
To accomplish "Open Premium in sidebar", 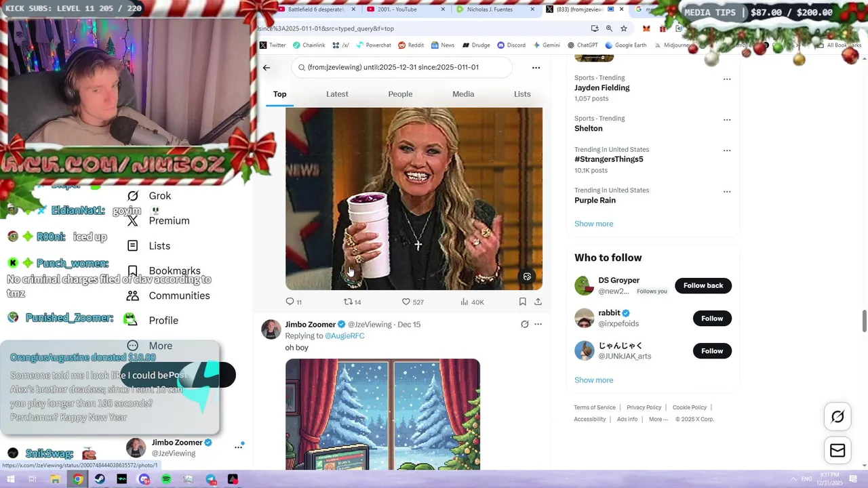I will [159, 220].
